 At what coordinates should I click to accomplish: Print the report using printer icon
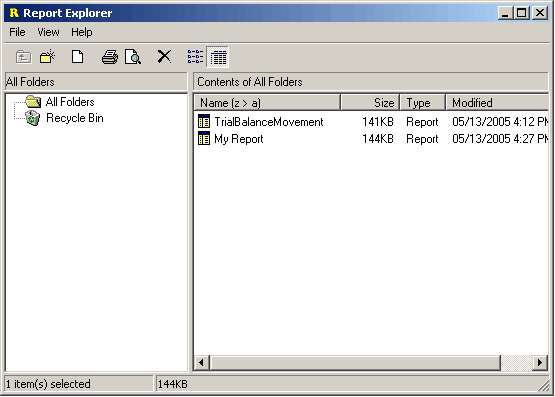(x=110, y=57)
